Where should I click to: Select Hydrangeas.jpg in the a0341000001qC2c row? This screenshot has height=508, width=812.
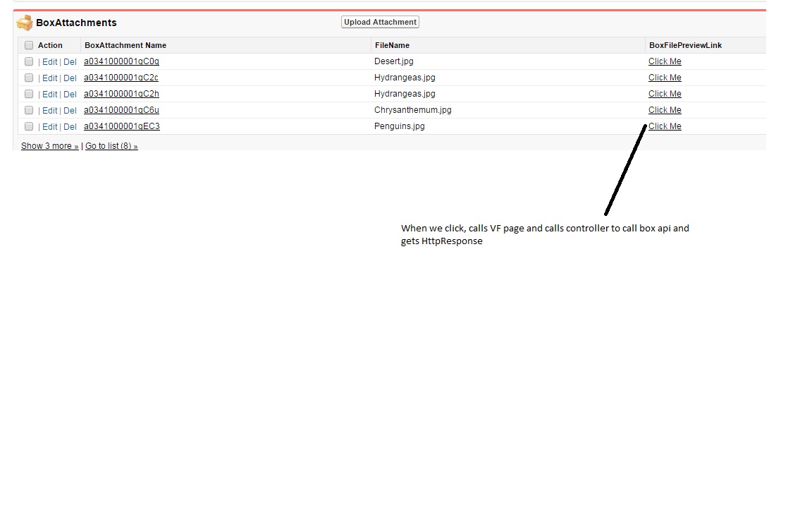405,77
